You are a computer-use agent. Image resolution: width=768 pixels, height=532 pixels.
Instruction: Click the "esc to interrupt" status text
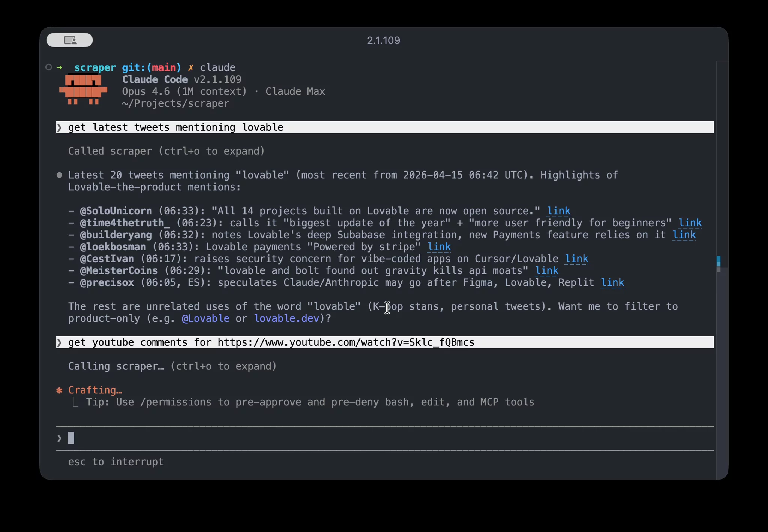[x=116, y=462]
